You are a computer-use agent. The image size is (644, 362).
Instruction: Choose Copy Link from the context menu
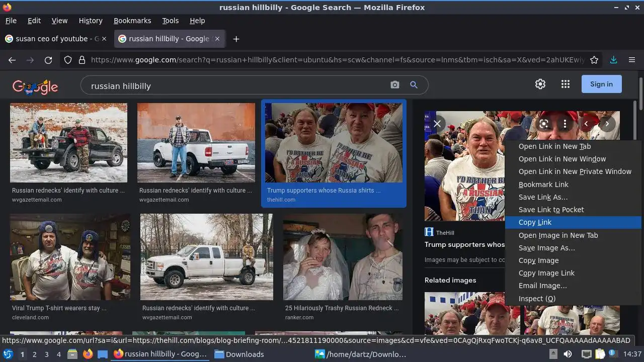click(x=573, y=222)
